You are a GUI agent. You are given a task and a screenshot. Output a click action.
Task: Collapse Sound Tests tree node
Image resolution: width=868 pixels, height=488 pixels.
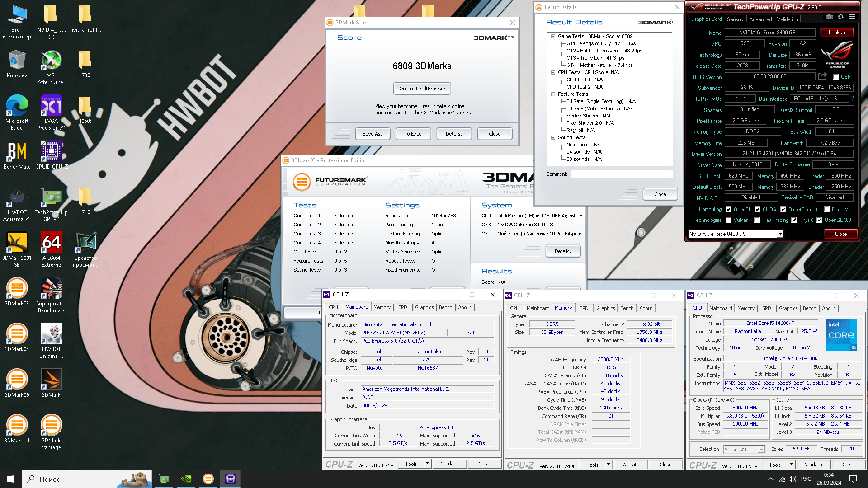pyautogui.click(x=552, y=137)
